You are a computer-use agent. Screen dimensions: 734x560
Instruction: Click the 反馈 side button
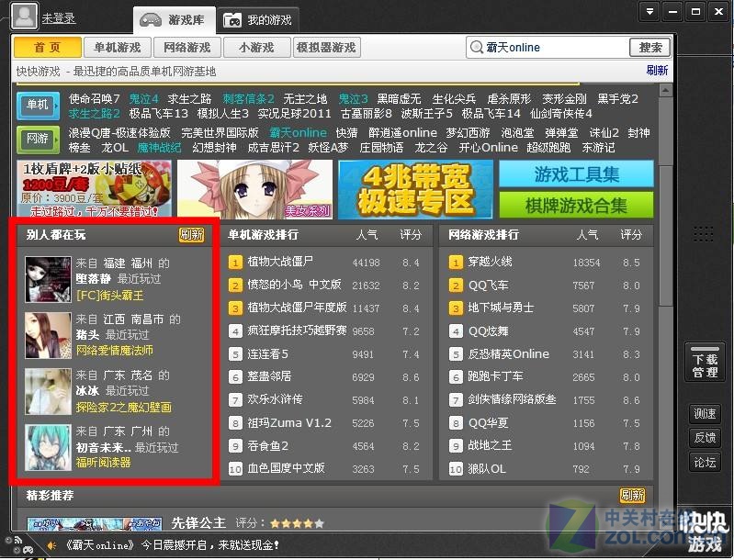[x=705, y=438]
